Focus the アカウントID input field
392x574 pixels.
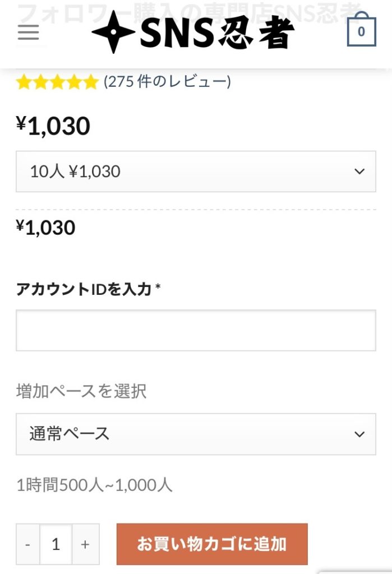(x=196, y=330)
